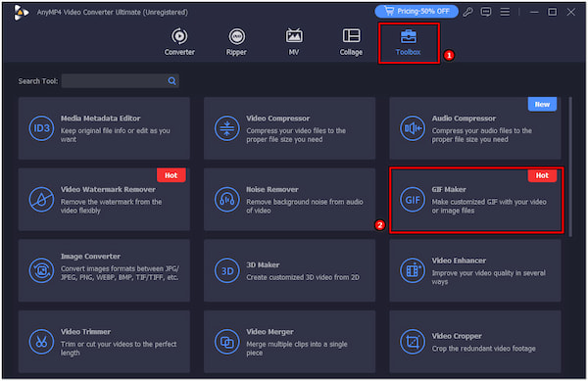The height and width of the screenshot is (381, 588).
Task: Click the Pricing-50% OFF button
Action: click(x=416, y=11)
